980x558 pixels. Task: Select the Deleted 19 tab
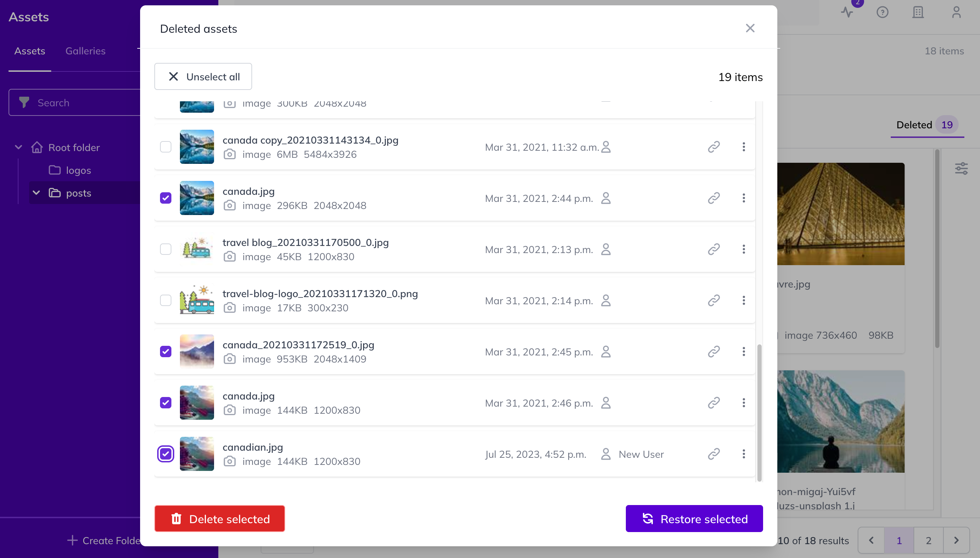927,125
